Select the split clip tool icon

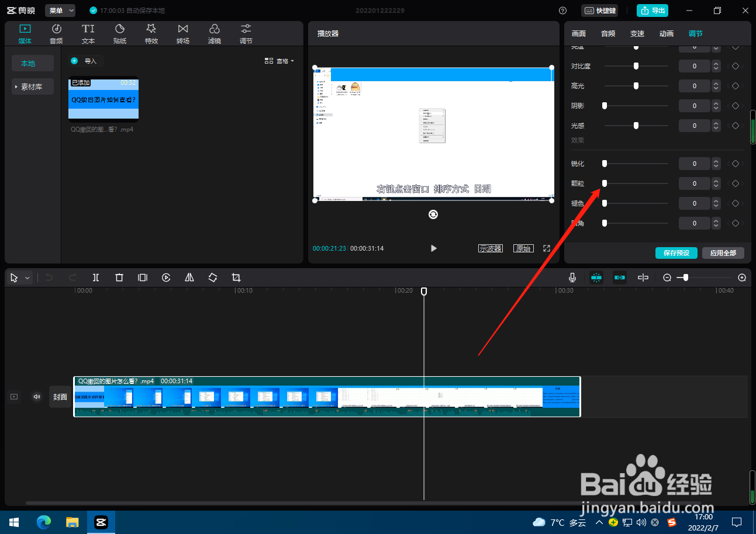pyautogui.click(x=96, y=278)
